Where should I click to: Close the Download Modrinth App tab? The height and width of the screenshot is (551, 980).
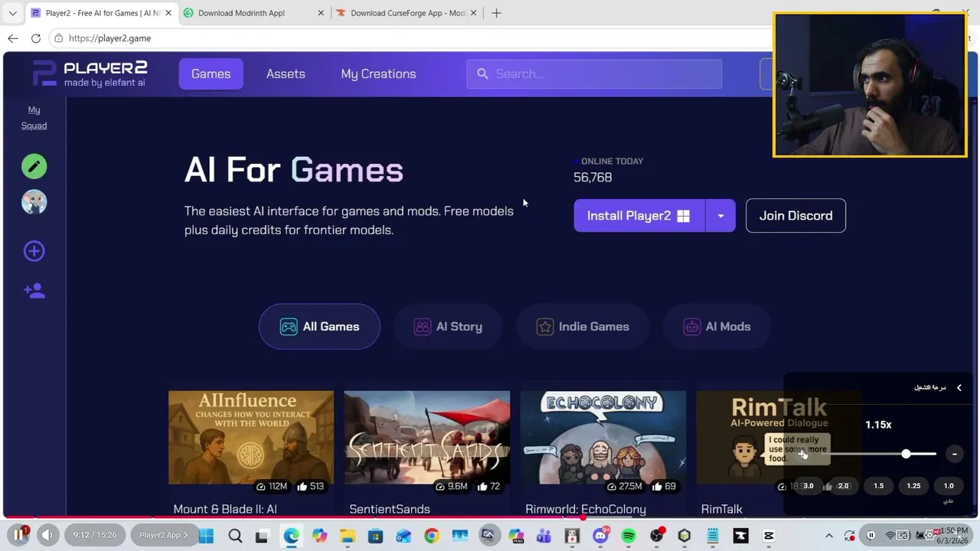point(321,13)
